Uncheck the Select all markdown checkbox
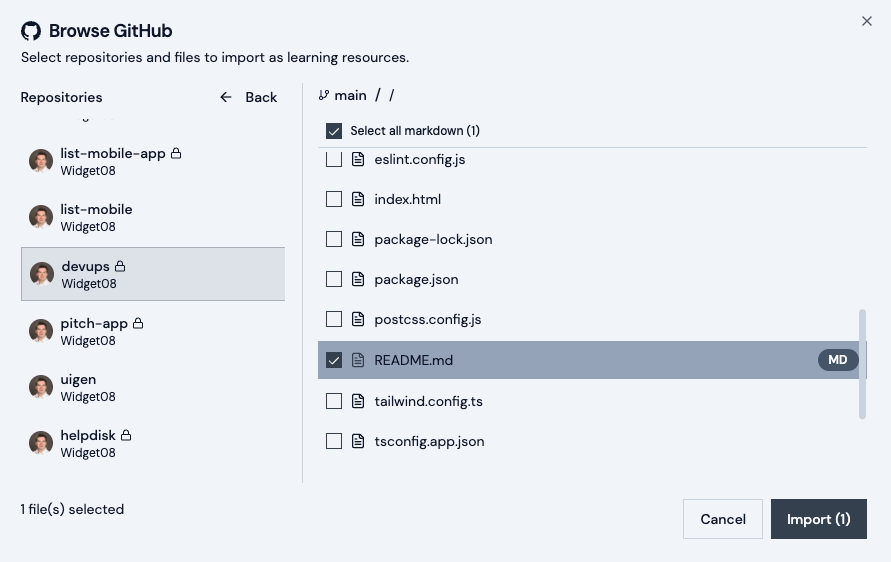 pos(334,131)
